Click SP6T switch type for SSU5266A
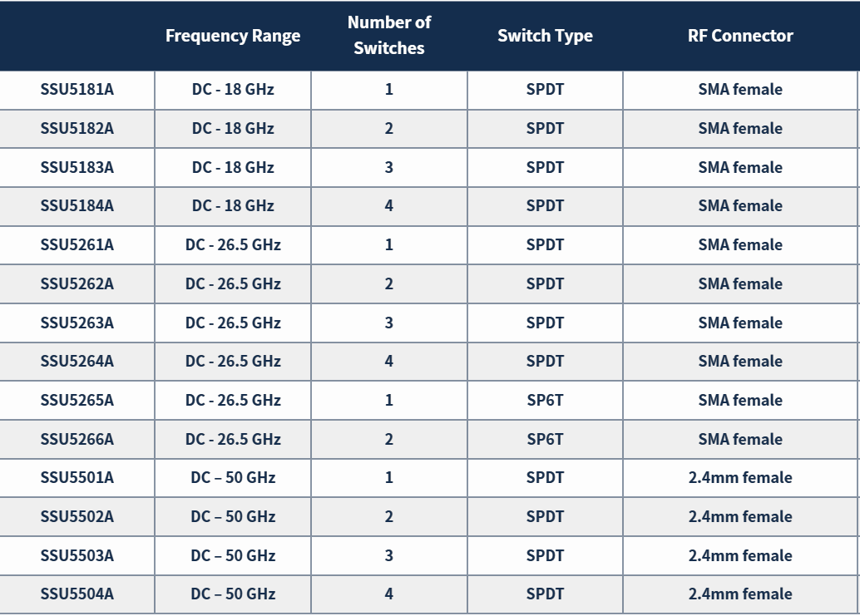The width and height of the screenshot is (860, 616). [x=545, y=439]
